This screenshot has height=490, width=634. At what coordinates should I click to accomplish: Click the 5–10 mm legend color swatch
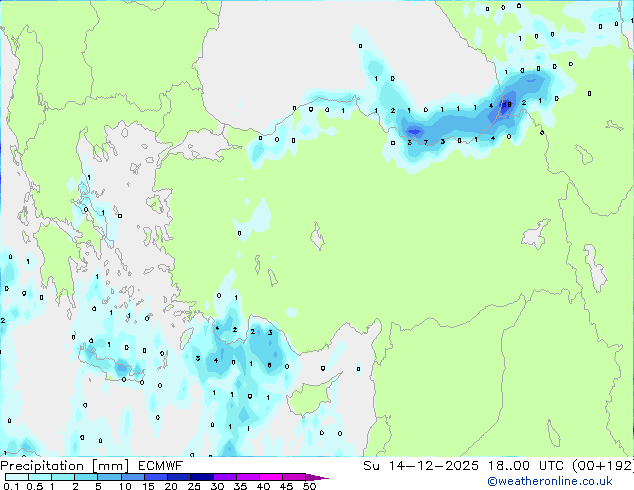click(109, 477)
